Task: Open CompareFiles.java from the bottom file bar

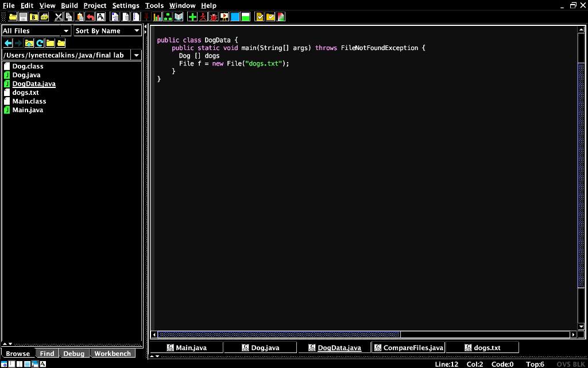Action: click(408, 347)
